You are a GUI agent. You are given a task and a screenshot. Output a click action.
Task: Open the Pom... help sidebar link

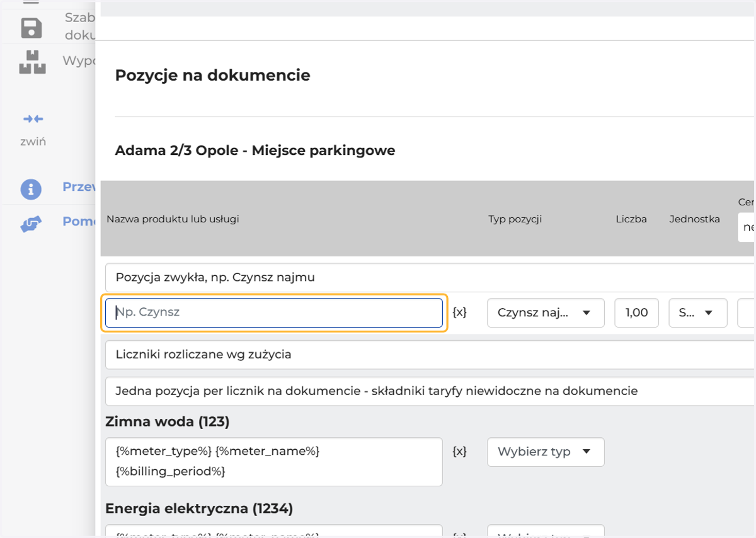click(x=79, y=222)
